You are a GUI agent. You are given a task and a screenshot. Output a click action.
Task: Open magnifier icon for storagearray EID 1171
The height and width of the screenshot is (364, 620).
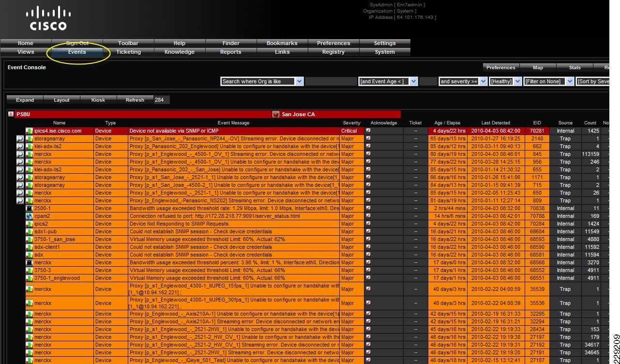[20, 177]
